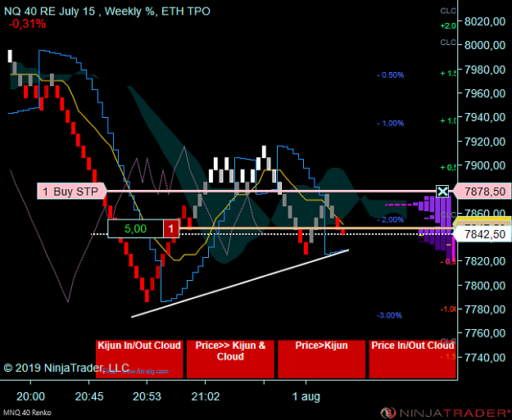The width and height of the screenshot is (512, 420).
Task: Click the 1 aug date axis label
Action: (x=306, y=397)
